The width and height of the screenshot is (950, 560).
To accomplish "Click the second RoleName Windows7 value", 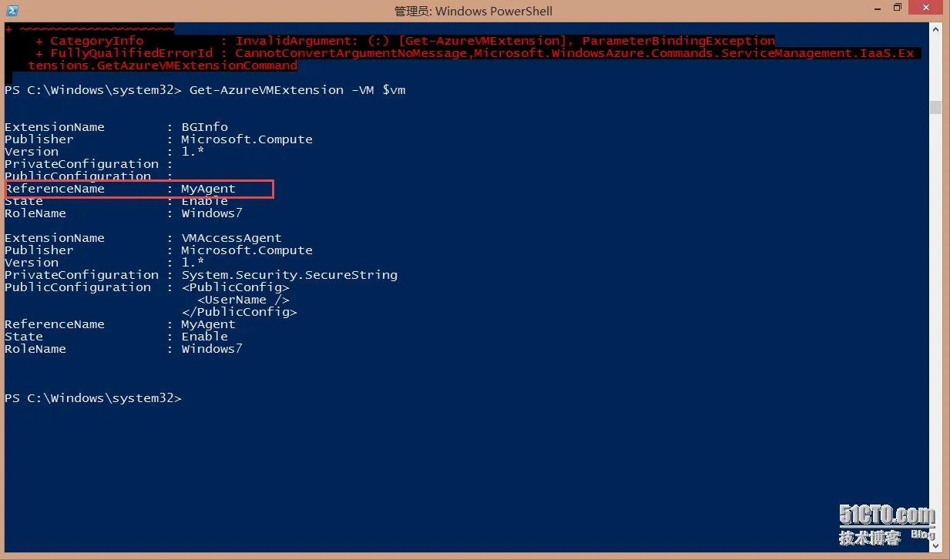I will [212, 349].
